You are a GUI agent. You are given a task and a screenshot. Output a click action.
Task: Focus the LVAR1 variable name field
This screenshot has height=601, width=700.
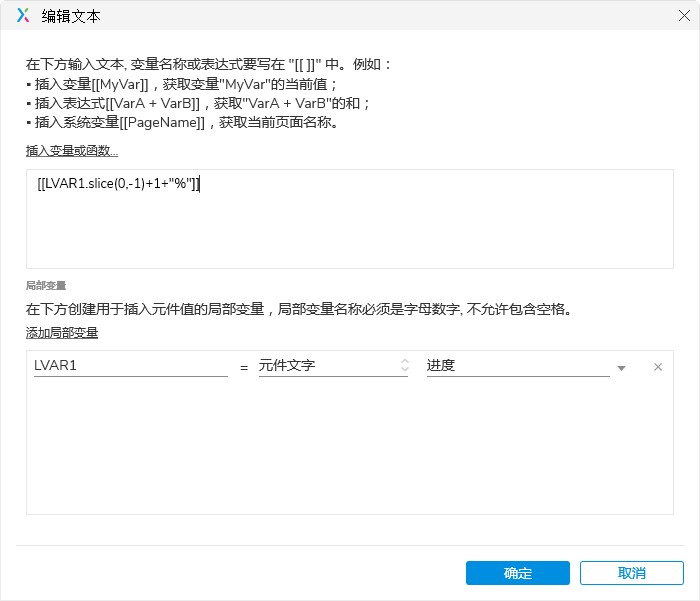[131, 366]
